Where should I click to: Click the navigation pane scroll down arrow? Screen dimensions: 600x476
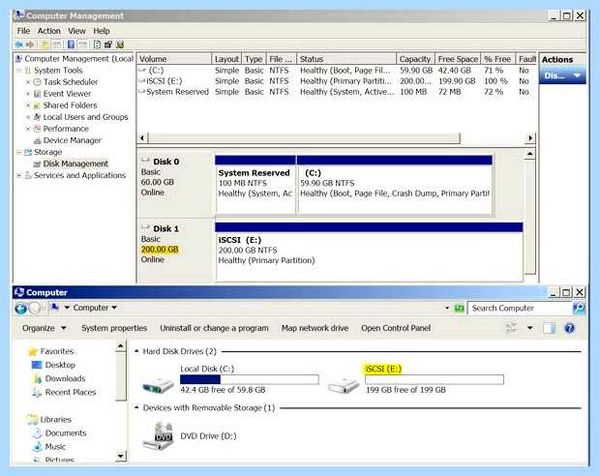121,456
